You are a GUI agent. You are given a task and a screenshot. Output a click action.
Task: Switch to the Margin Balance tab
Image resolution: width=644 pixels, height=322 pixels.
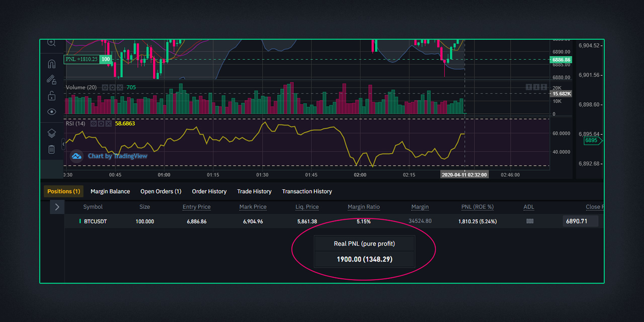110,191
